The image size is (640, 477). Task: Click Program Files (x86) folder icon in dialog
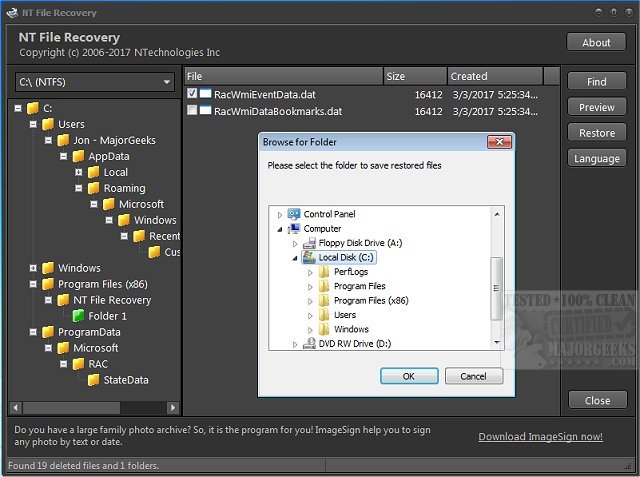click(324, 300)
